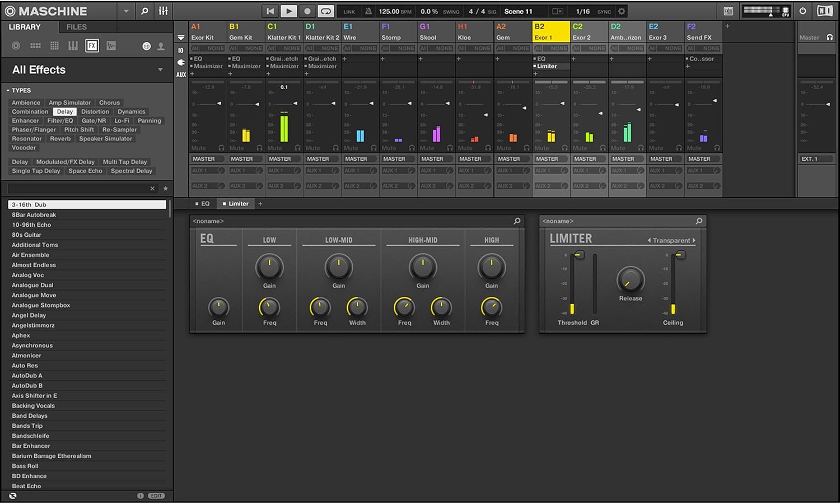The width and height of the screenshot is (840, 504).
Task: Click the Groups filter icon in Library
Action: coord(35,45)
